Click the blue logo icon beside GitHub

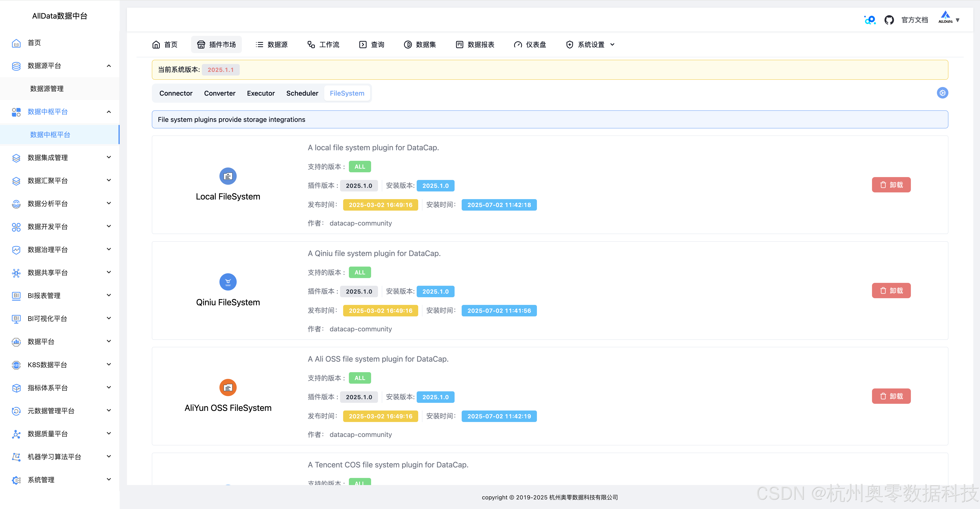870,20
